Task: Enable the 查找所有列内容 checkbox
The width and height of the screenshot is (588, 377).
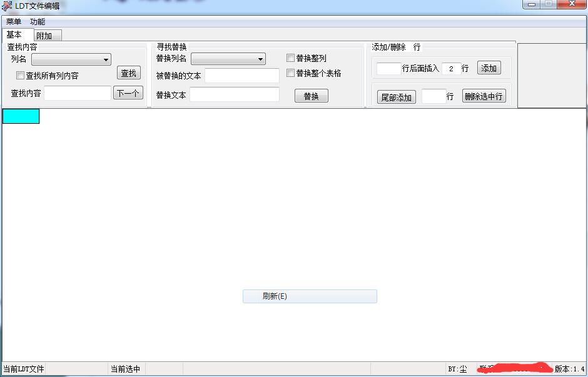Action: [x=21, y=76]
